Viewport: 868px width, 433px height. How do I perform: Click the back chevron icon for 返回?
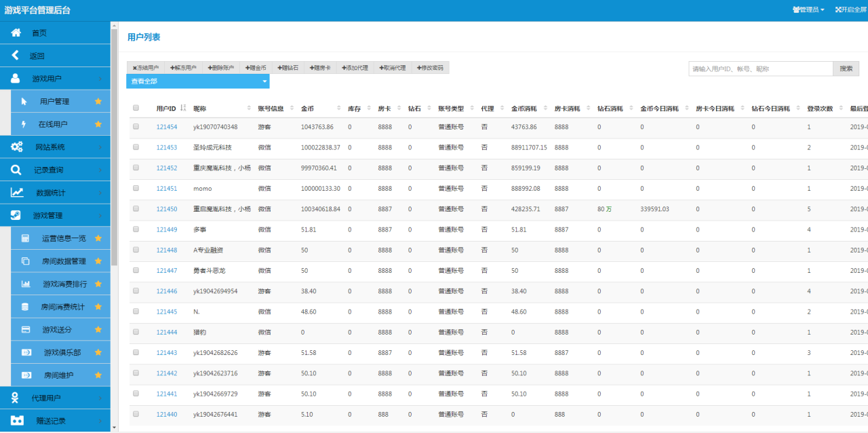click(16, 56)
